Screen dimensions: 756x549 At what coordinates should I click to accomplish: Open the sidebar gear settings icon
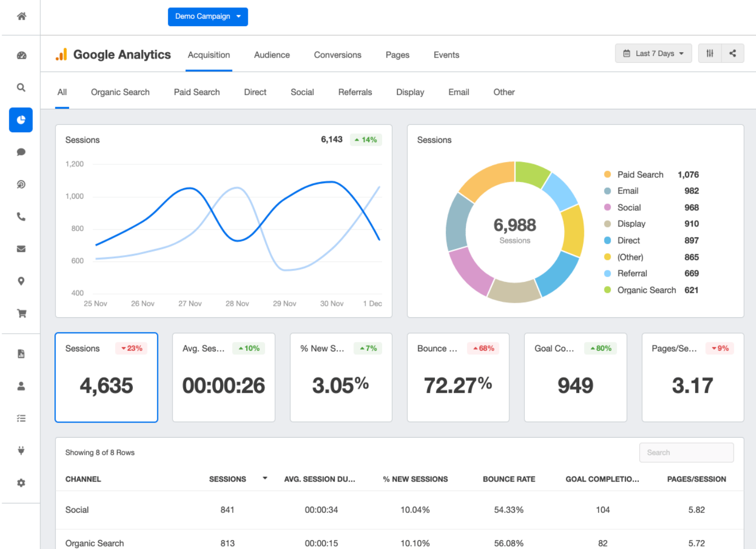pos(21,483)
